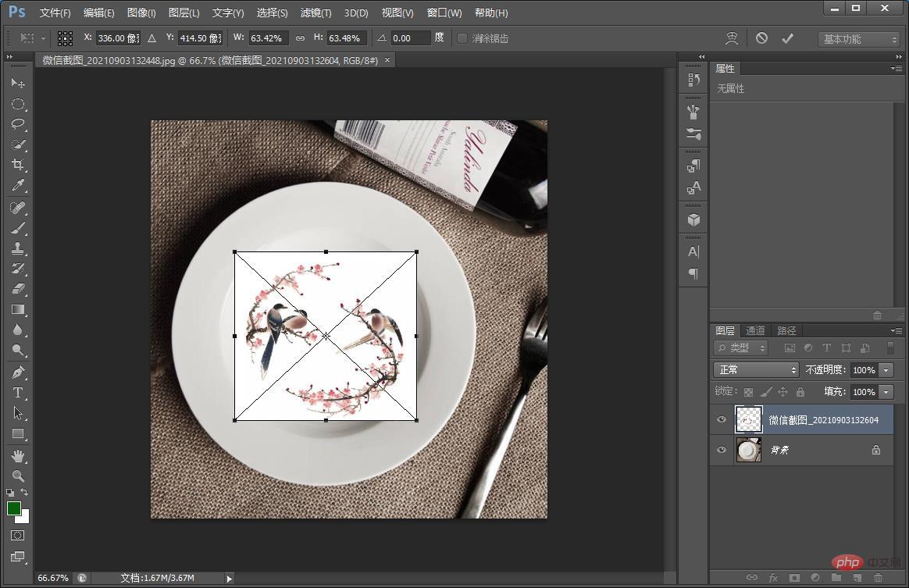Expand the 不透明度 opacity dropdown arrow
The width and height of the screenshot is (909, 588).
tap(886, 370)
